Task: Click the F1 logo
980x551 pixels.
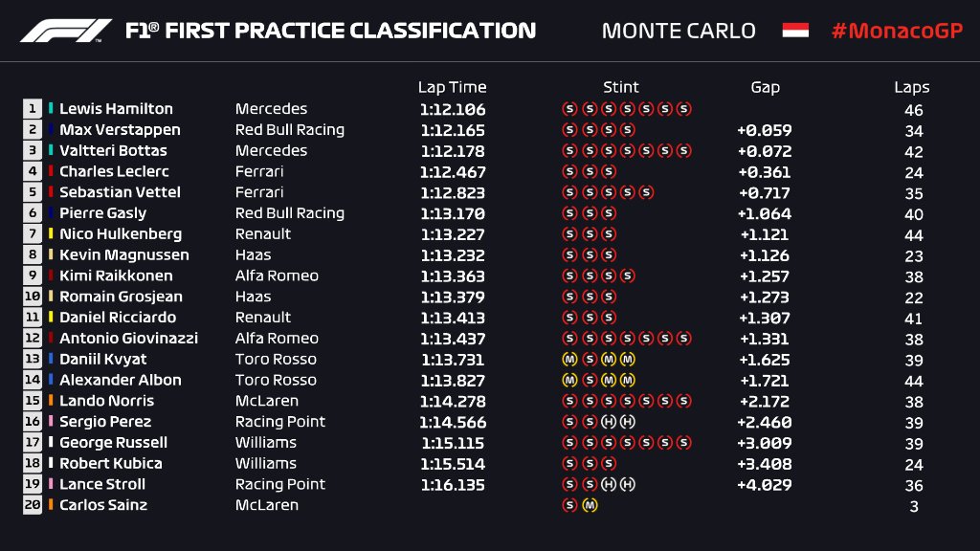Action: (x=66, y=31)
